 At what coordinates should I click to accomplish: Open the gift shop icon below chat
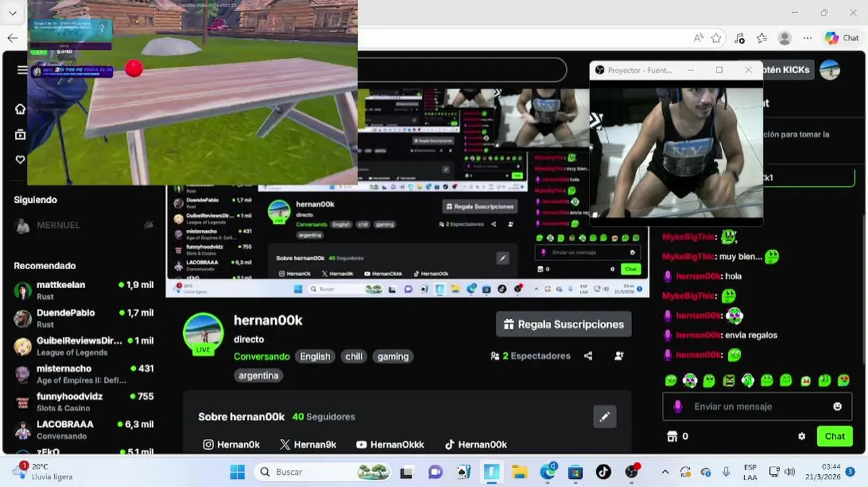[x=673, y=436]
